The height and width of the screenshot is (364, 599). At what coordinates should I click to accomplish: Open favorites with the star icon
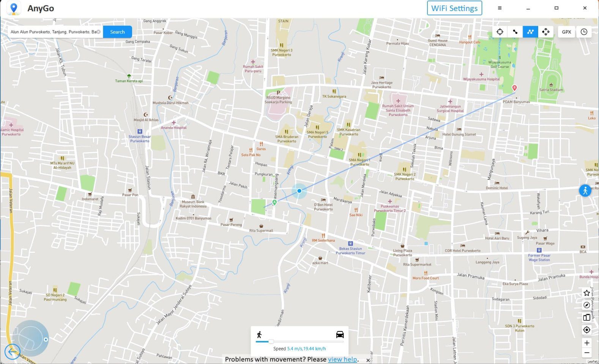[586, 293]
